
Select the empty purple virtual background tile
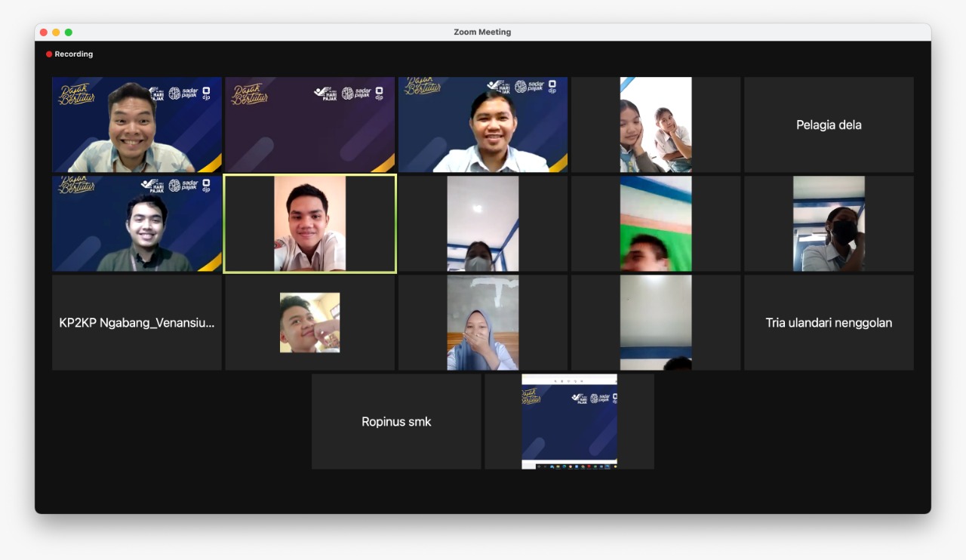point(309,125)
